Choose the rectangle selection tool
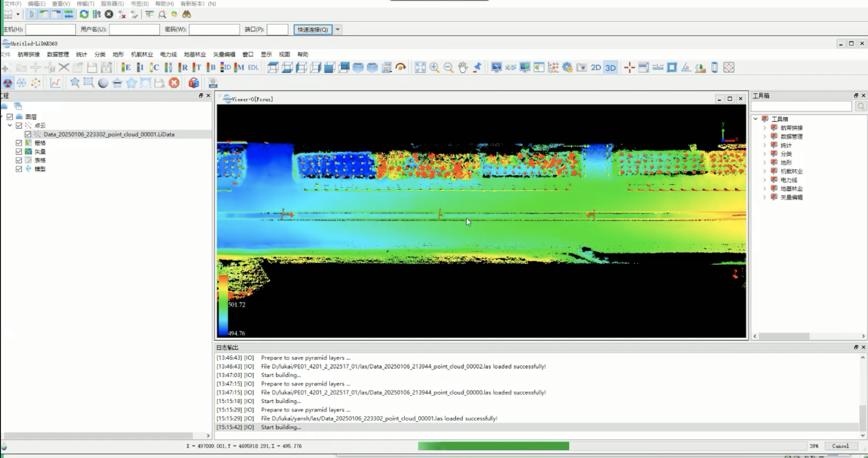 88,83
